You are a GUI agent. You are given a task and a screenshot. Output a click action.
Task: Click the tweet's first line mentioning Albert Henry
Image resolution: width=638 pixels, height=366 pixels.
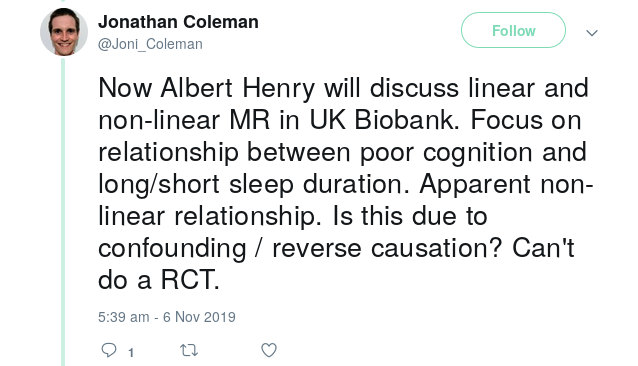tap(343, 88)
